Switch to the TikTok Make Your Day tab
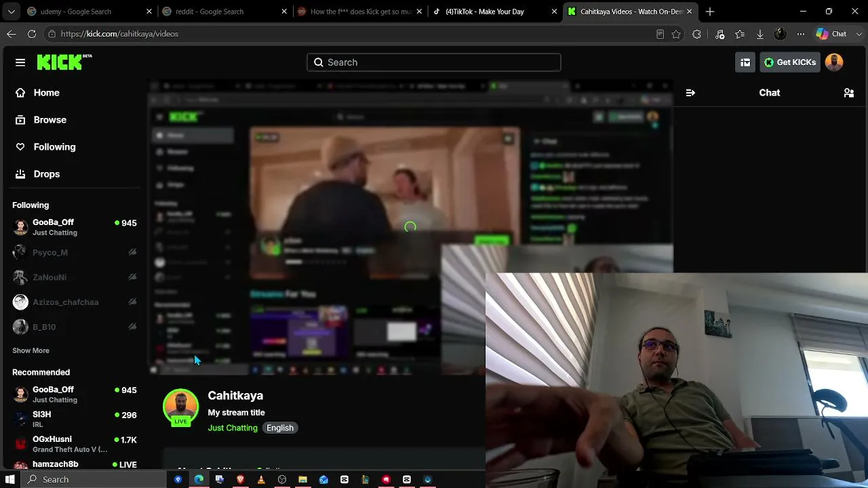 [494, 12]
